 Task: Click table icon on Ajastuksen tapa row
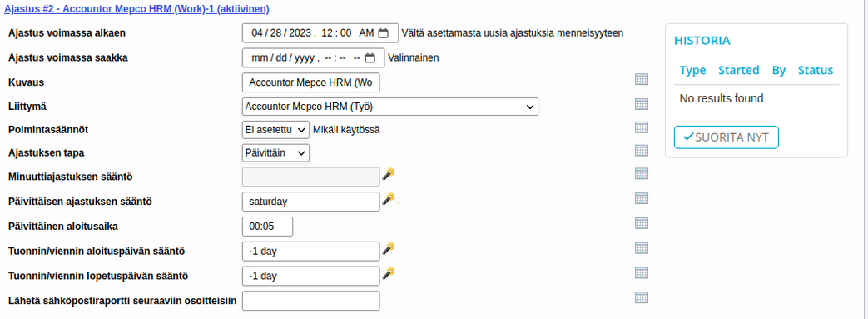pyautogui.click(x=642, y=150)
